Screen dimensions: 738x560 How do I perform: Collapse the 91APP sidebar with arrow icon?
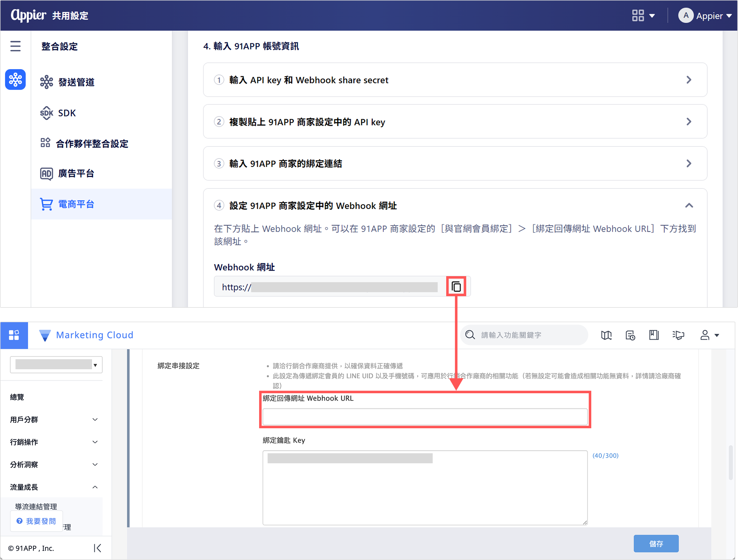pos(97,548)
